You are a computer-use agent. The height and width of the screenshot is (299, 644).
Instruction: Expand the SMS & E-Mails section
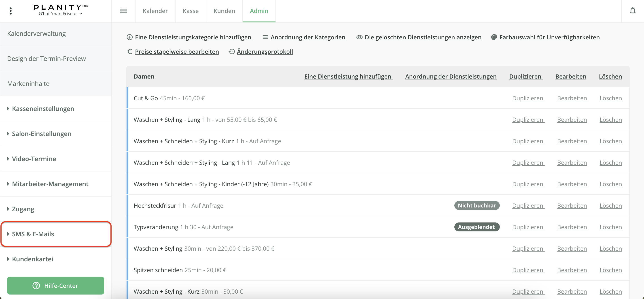(33, 234)
